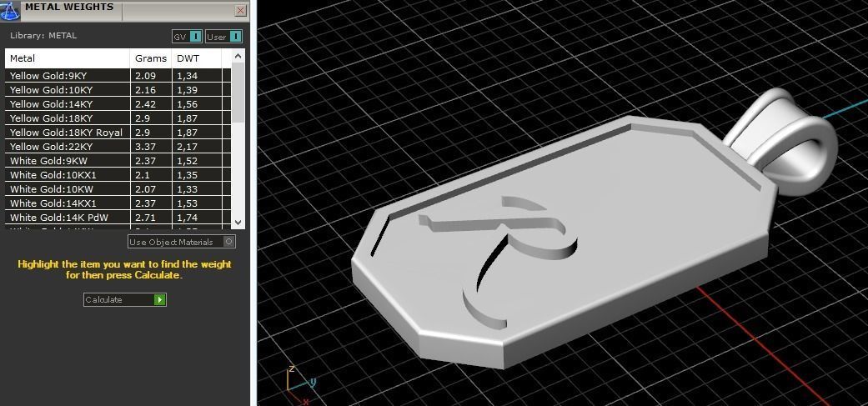Enable the Use Object Materials option

click(182, 242)
